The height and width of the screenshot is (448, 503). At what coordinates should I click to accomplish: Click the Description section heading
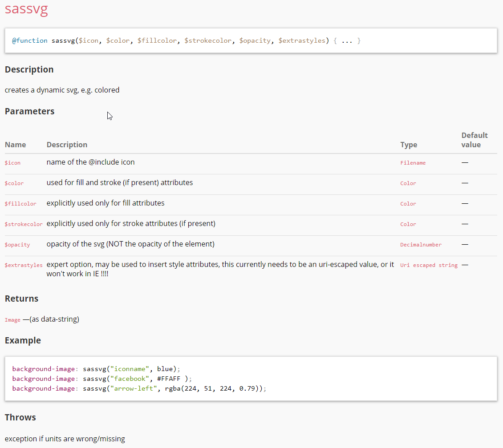point(29,69)
